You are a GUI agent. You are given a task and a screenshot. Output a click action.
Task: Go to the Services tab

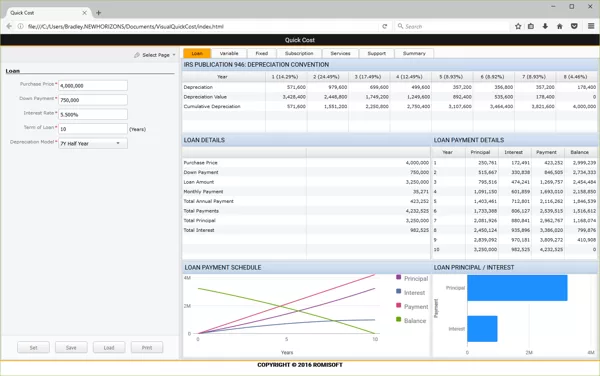[x=341, y=54]
